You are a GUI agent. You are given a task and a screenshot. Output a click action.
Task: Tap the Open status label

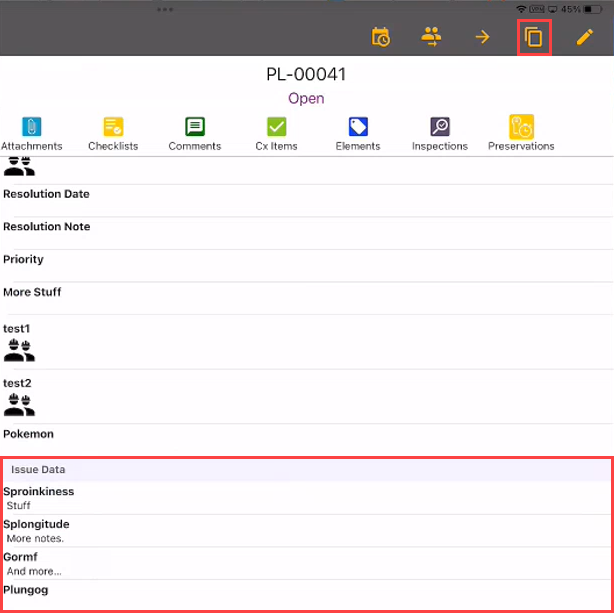tap(306, 98)
